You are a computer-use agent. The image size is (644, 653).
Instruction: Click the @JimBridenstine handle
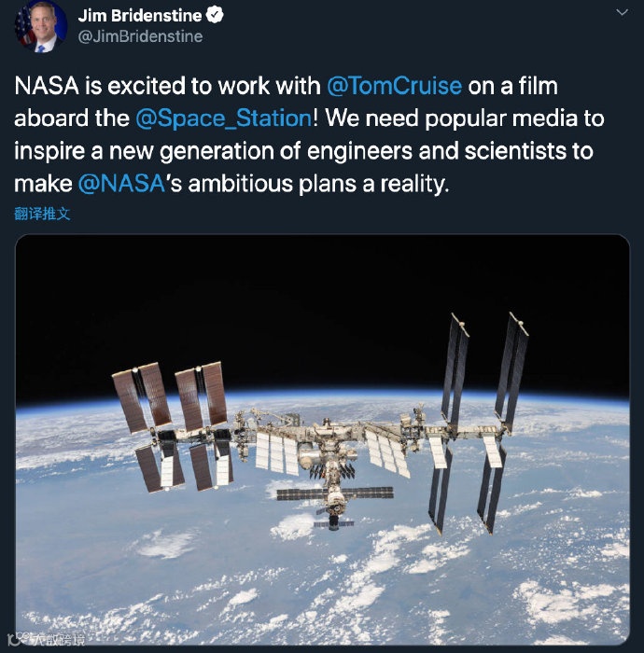(x=140, y=36)
